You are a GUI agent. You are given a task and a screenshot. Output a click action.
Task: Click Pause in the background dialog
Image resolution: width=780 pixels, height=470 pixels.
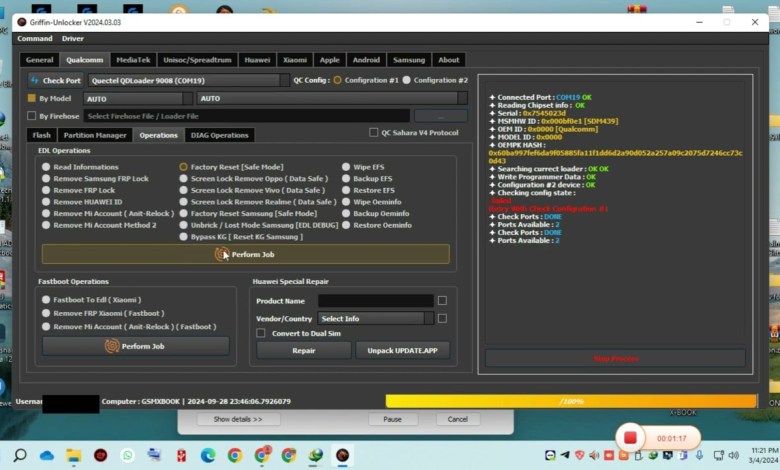(x=392, y=419)
